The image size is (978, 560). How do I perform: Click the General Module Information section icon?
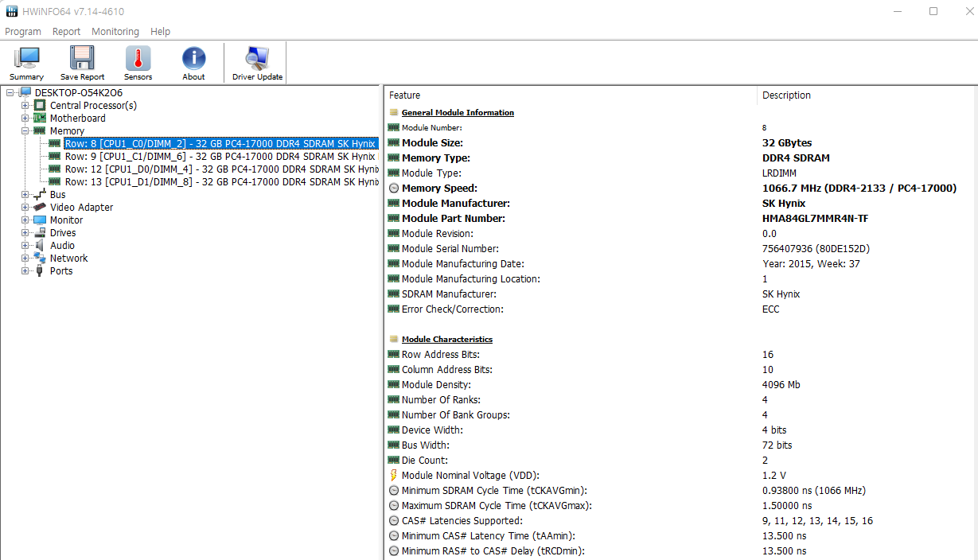393,113
